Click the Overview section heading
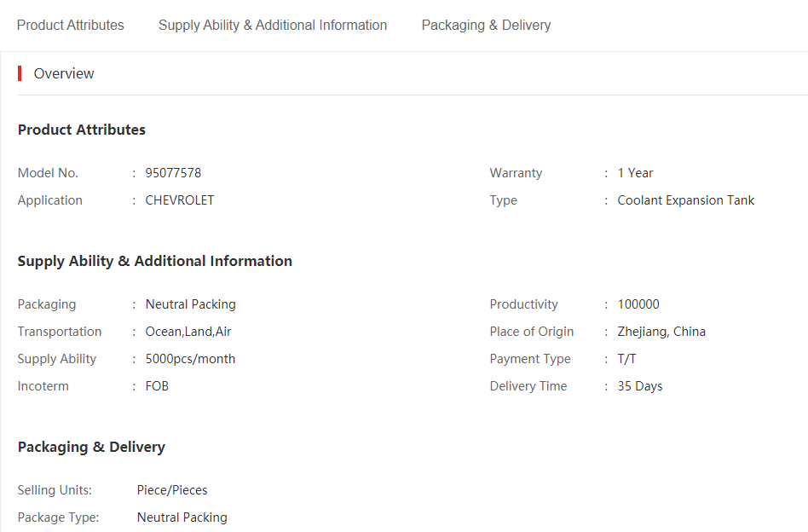 click(64, 73)
